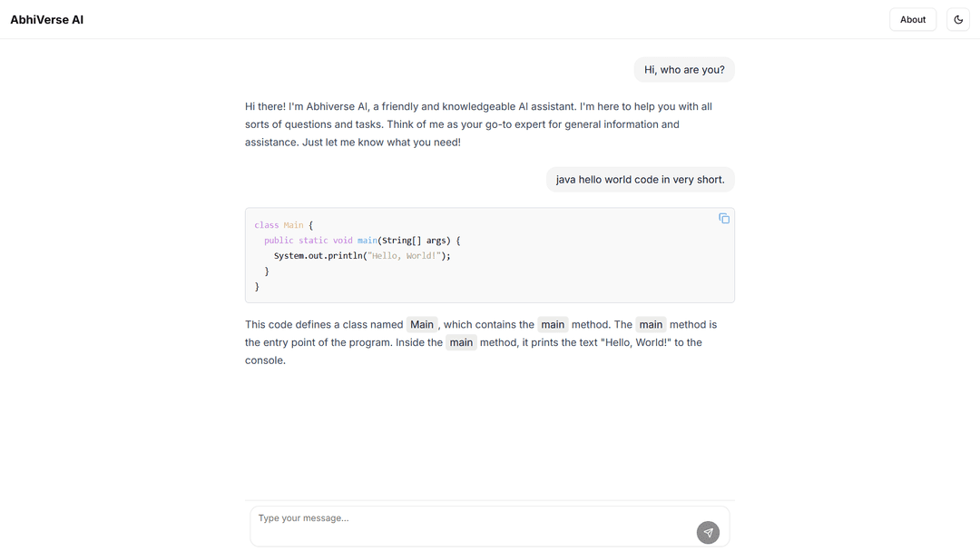Image resolution: width=980 pixels, height=552 pixels.
Task: Click the 'class Main {' code line
Action: tap(284, 225)
